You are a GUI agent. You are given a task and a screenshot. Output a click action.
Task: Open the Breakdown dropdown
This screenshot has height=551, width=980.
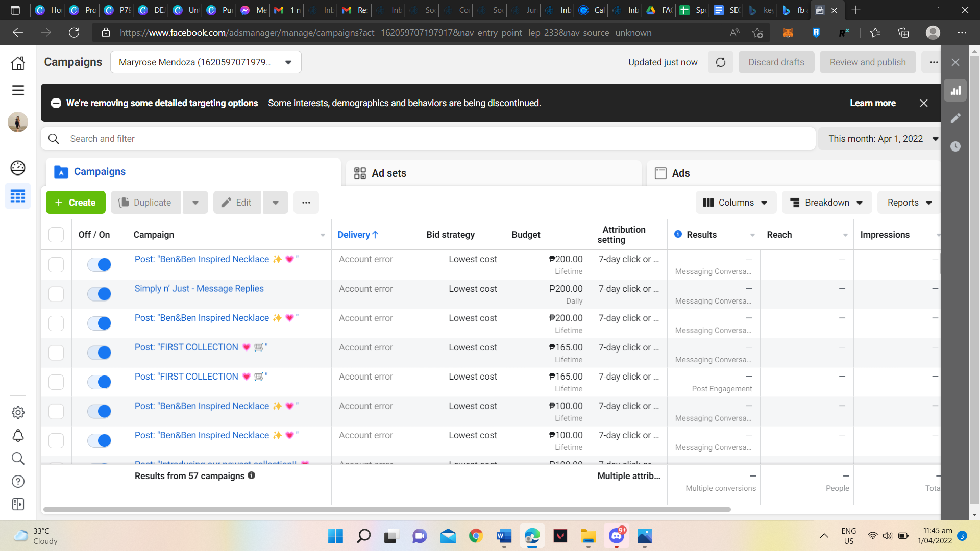click(x=826, y=203)
